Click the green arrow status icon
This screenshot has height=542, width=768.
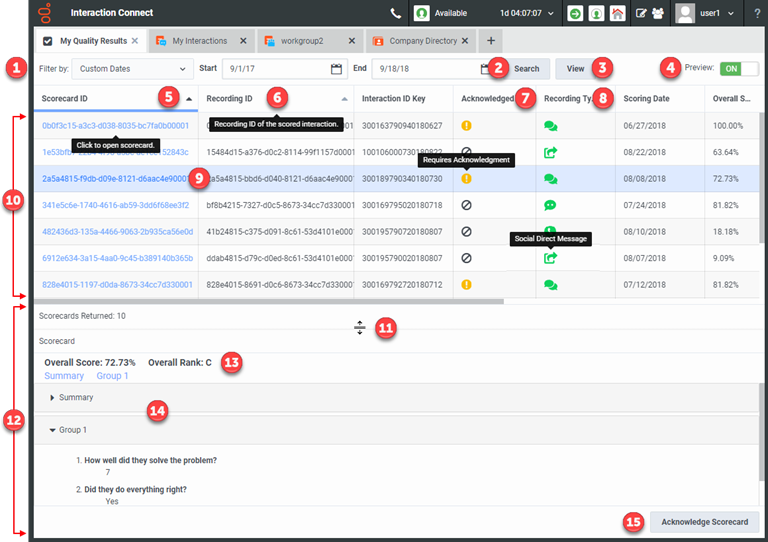pos(575,14)
